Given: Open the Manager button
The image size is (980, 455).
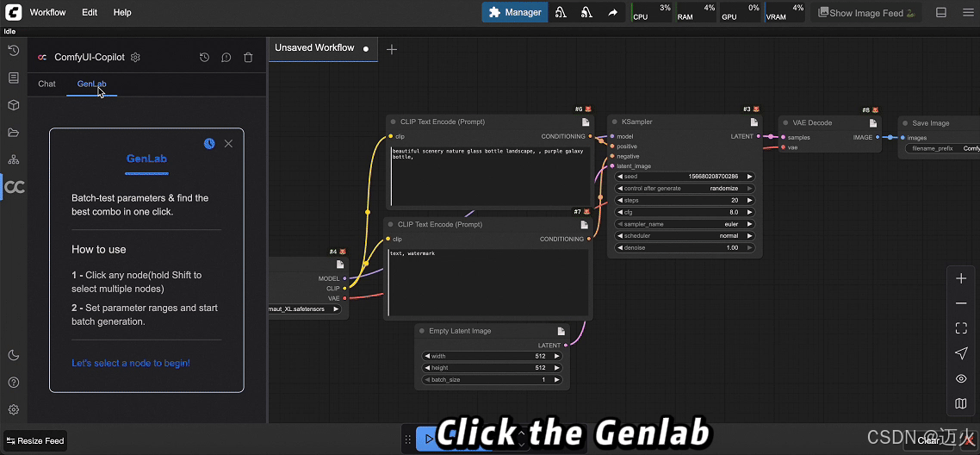Looking at the screenshot, I should (515, 12).
